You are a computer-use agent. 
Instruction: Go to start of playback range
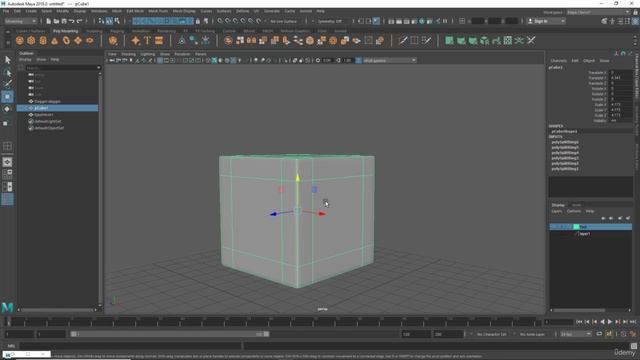point(579,322)
